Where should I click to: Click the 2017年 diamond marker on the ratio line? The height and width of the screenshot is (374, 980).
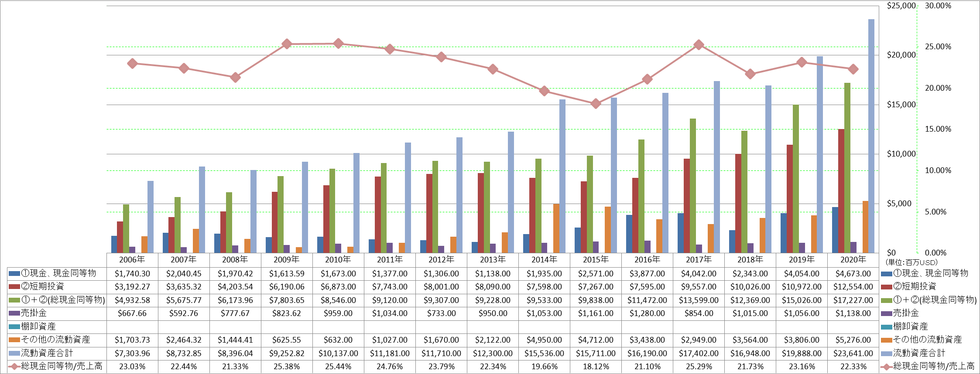[699, 44]
